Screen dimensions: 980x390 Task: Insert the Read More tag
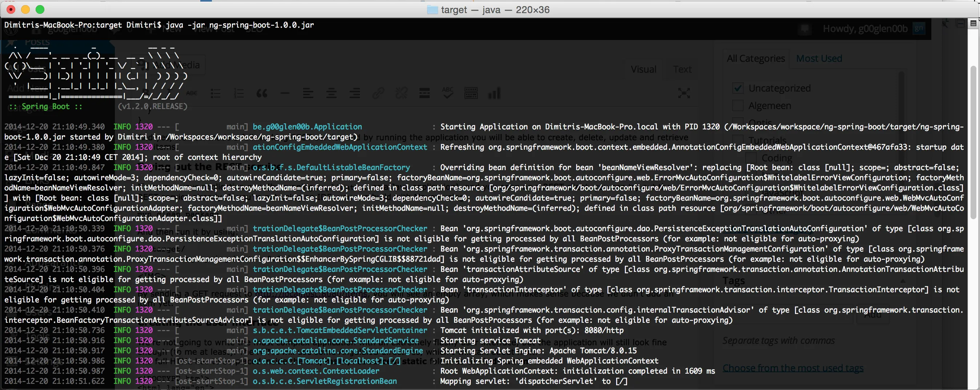[424, 93]
